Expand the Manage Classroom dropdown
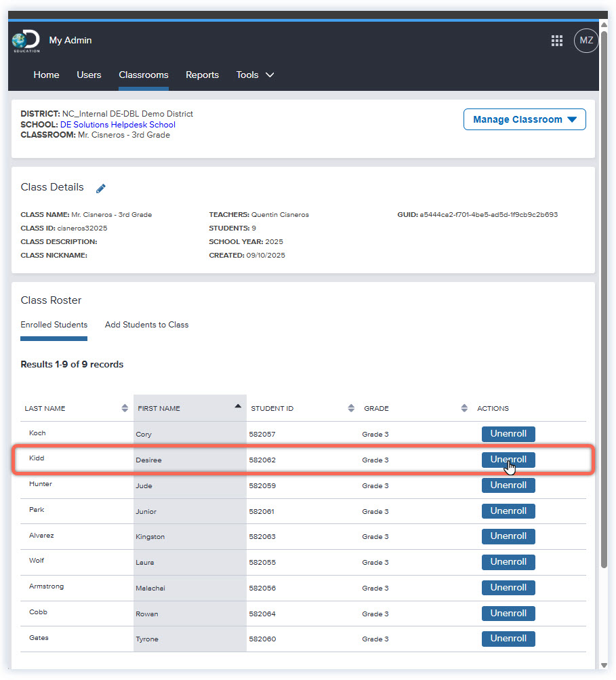Viewport: 616px width, 680px height. pos(525,119)
